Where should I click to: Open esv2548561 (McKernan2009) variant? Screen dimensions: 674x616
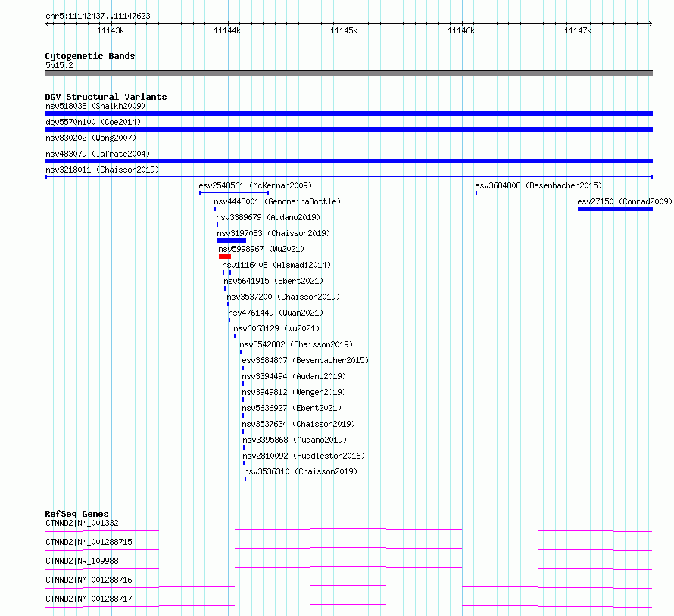[255, 185]
